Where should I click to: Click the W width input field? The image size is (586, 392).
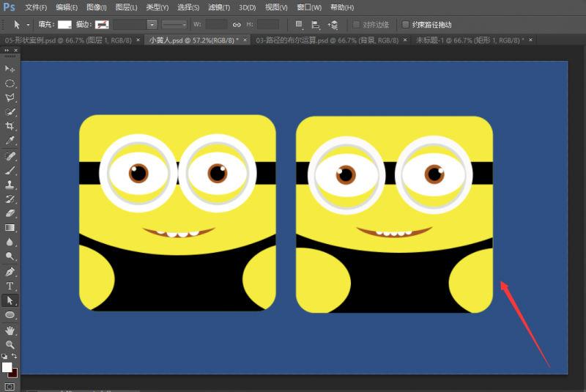pos(216,24)
